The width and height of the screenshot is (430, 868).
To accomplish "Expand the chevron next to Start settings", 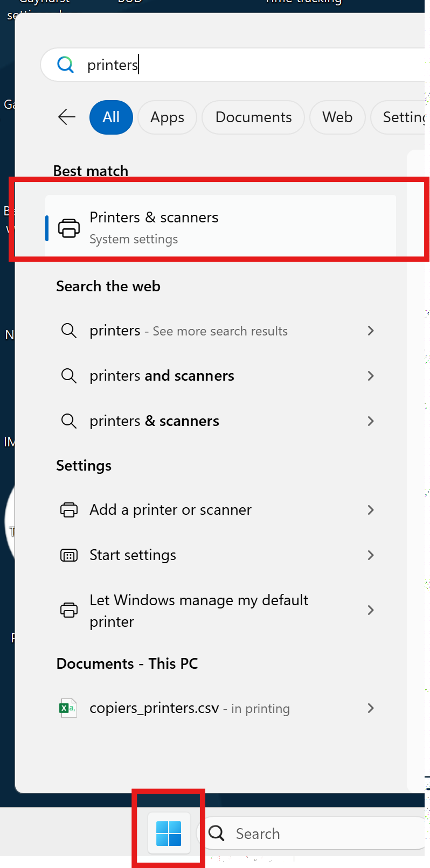I will point(371,555).
